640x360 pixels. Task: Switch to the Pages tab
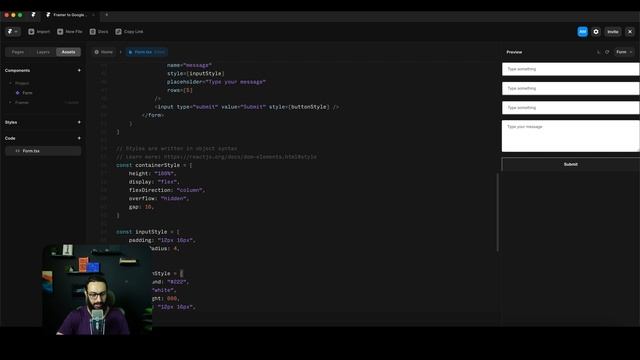click(18, 52)
